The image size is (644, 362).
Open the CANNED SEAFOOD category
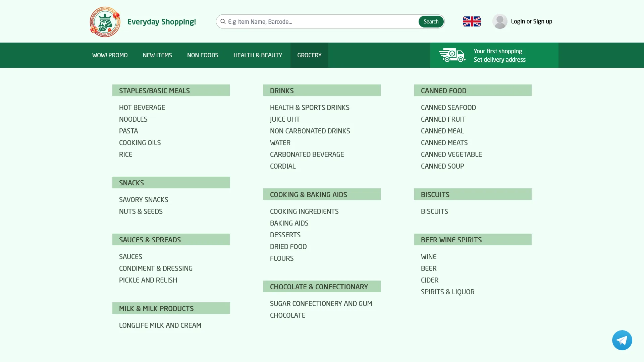(448, 107)
